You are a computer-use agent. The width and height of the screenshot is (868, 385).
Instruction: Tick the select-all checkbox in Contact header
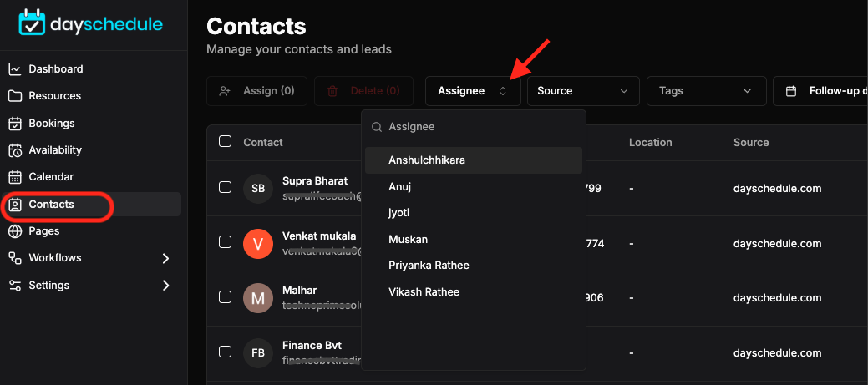tap(225, 142)
